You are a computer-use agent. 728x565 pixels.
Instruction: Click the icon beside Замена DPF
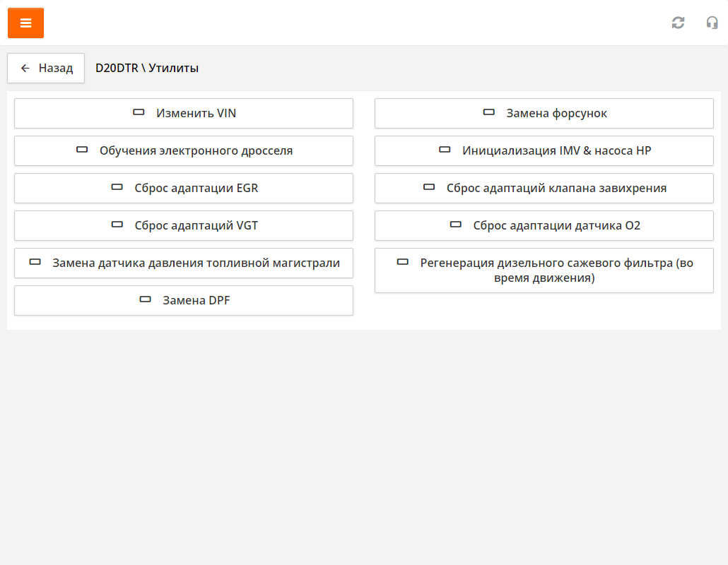click(145, 299)
